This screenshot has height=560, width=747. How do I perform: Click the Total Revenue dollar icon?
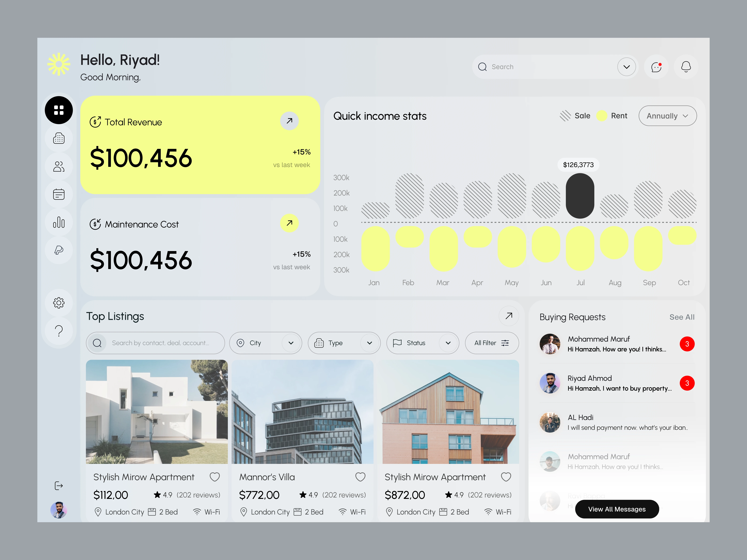(x=95, y=122)
